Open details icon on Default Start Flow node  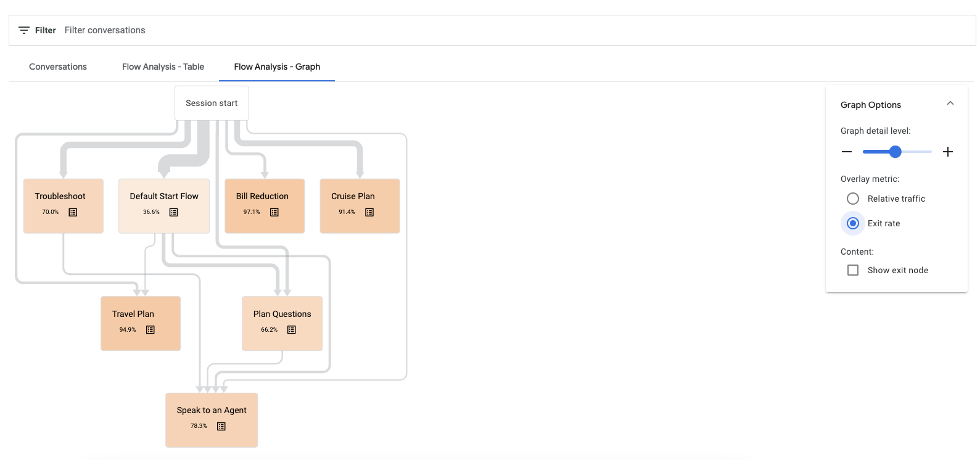174,212
